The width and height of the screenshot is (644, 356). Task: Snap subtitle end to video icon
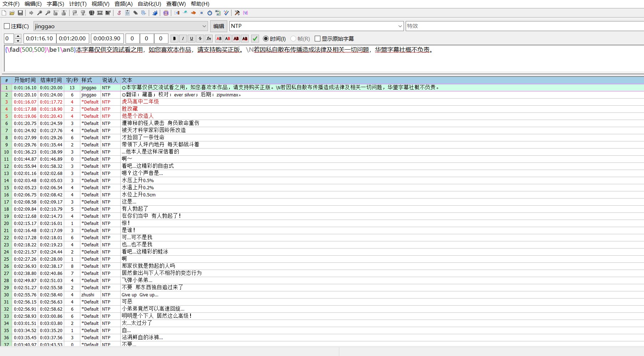(83, 13)
